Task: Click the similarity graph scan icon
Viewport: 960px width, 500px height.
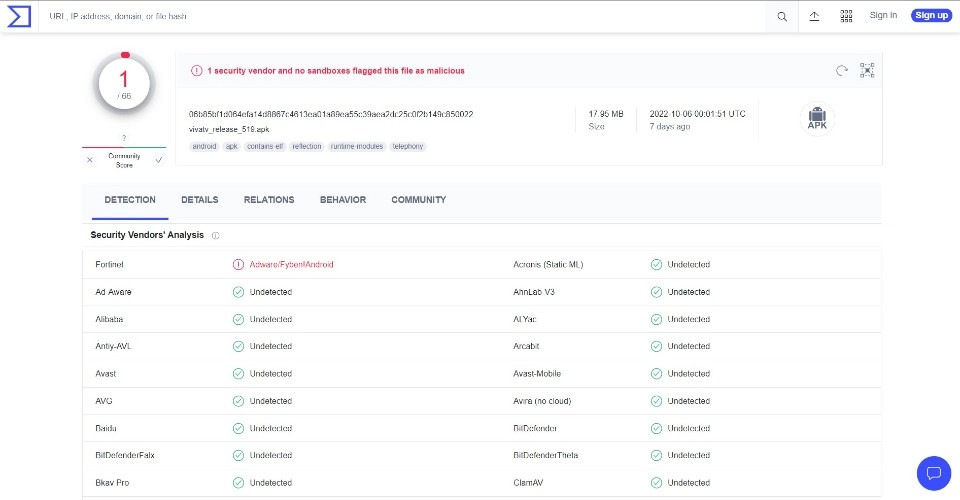Action: [867, 70]
